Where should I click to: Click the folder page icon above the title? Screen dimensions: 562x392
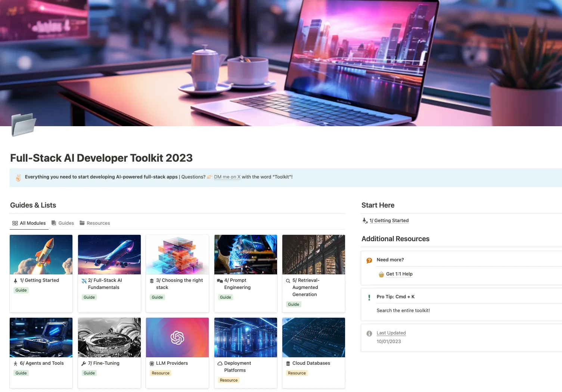[x=23, y=125]
